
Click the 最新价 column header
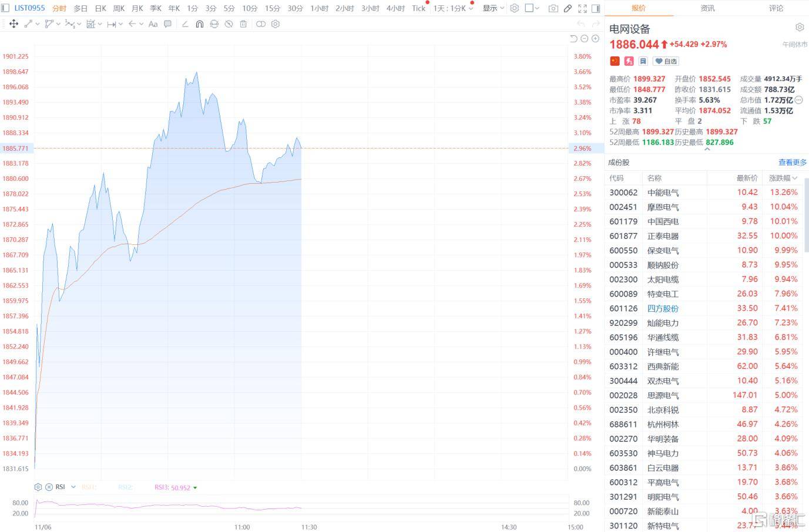pyautogui.click(x=747, y=178)
